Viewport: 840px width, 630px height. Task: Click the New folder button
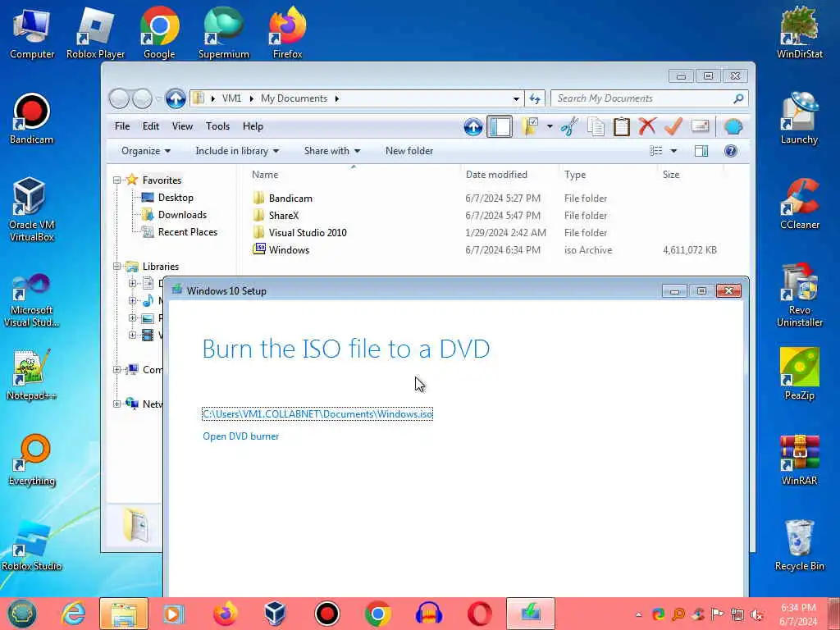click(409, 151)
